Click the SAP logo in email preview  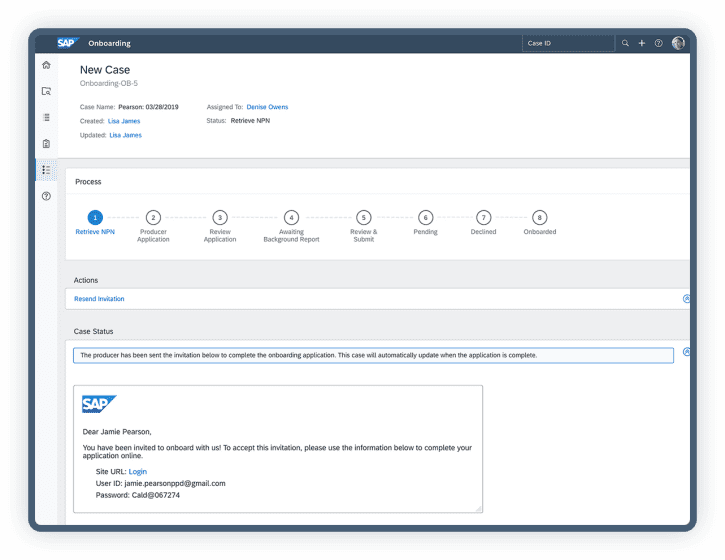tap(99, 404)
